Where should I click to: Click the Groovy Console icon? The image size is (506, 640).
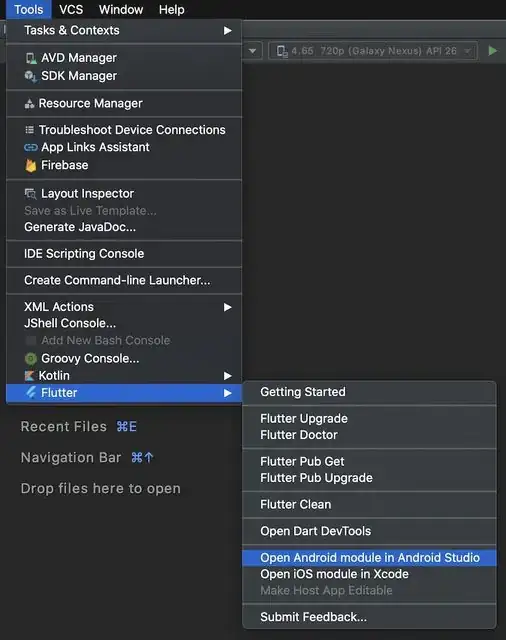pos(31,358)
